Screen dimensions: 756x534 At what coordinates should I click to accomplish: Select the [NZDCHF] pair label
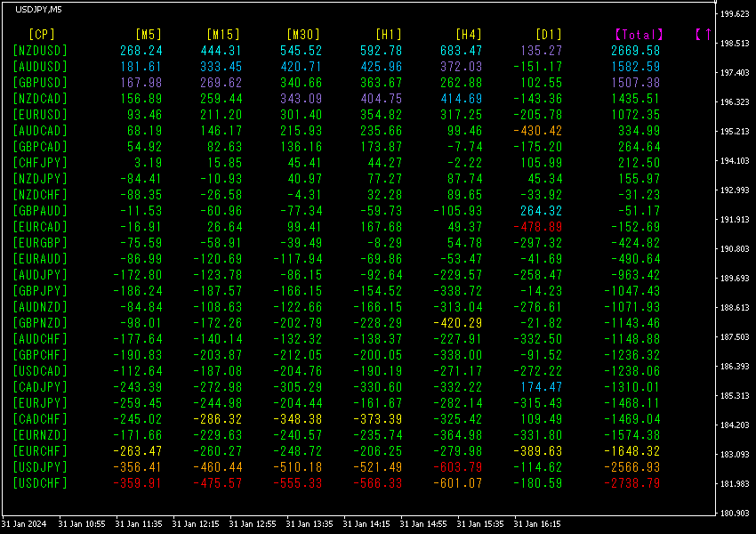(x=40, y=195)
